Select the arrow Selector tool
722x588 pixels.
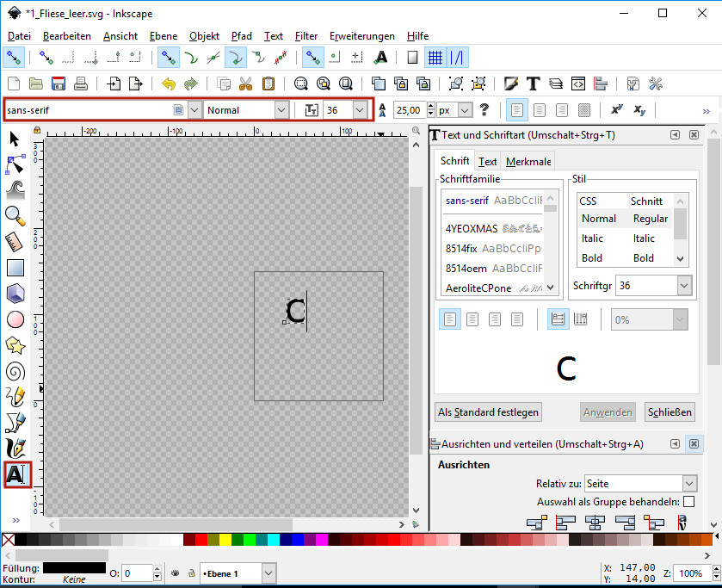[x=15, y=139]
